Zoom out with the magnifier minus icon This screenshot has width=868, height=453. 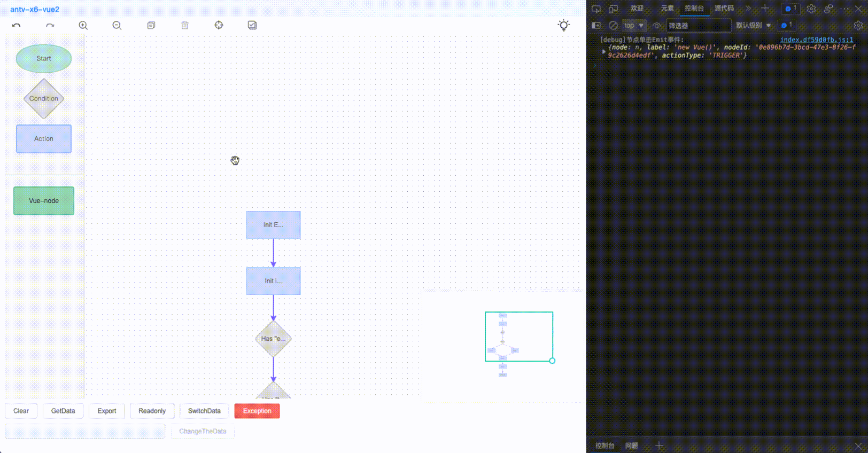[x=117, y=25]
